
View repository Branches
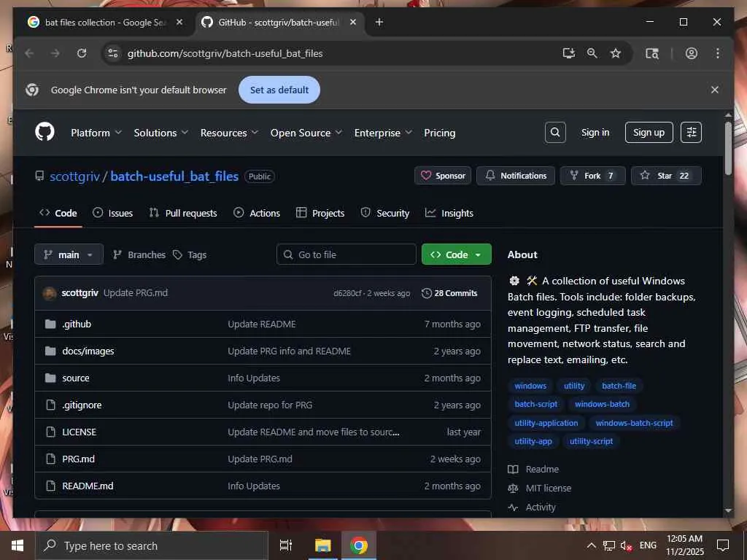click(139, 254)
